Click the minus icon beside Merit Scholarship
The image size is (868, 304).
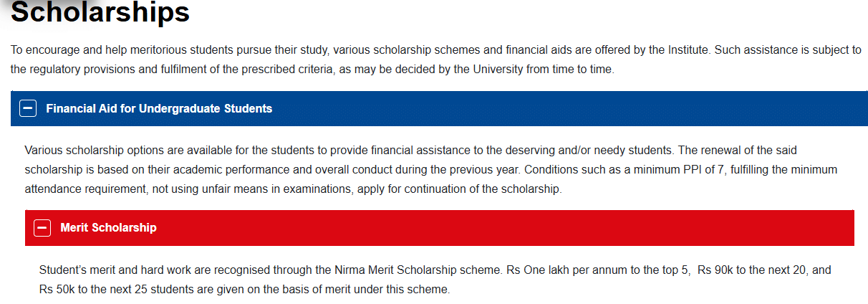point(43,228)
